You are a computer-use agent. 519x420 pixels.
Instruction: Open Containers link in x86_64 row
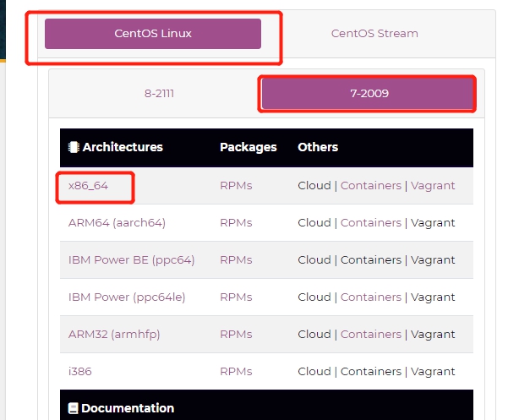371,186
